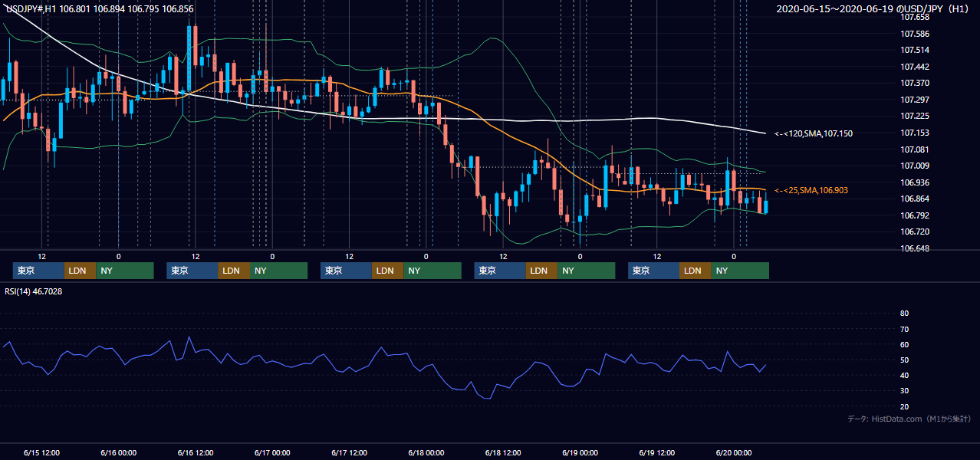
Task: Click the 6/15 12:00 date label
Action: click(x=41, y=452)
